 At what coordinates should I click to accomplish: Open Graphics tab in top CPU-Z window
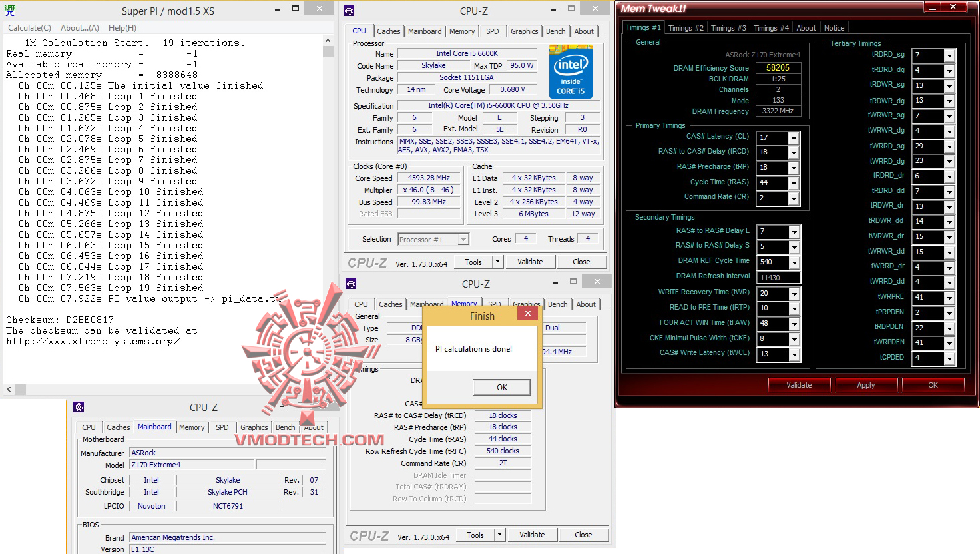pos(525,31)
